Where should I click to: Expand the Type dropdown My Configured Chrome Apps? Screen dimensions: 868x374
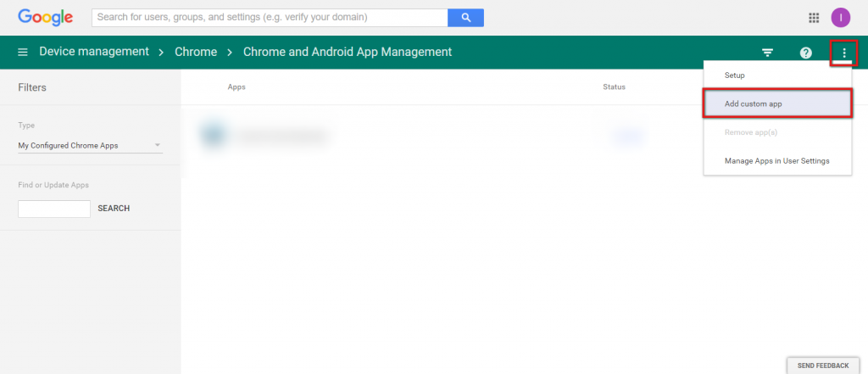(x=90, y=146)
